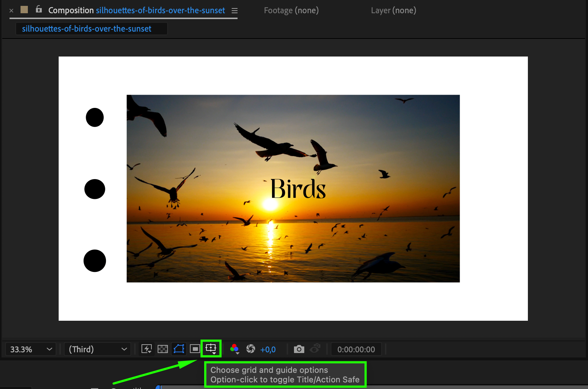Open the RGB channel and color management icon
Viewport: 588px width, 389px height.
point(234,349)
